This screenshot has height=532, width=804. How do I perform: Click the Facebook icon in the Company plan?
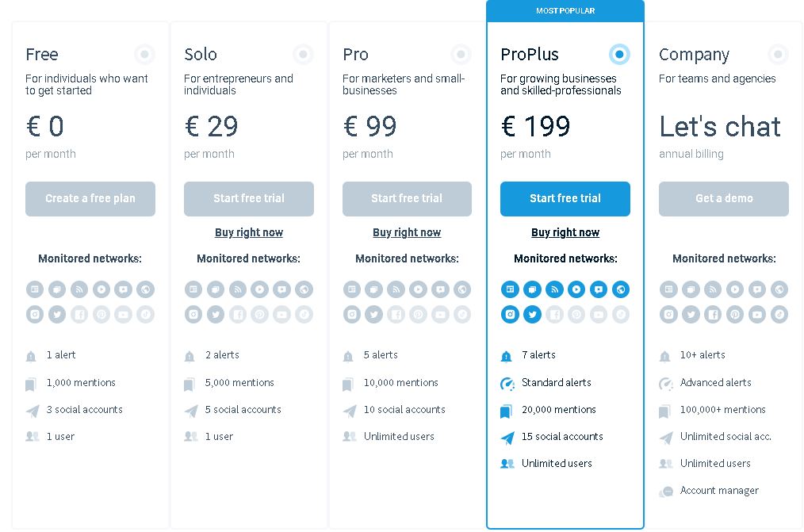point(713,314)
